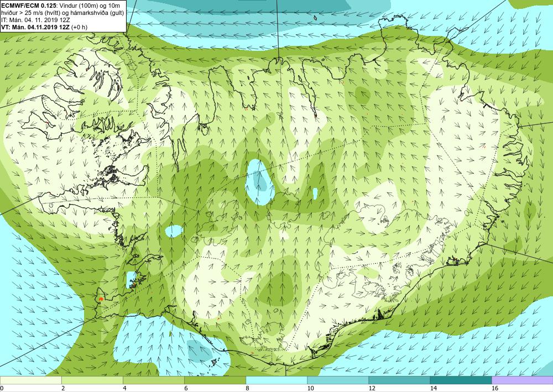This screenshot has height=392, width=553.
Task: Click the title line 'ECMWF/ECM 0.125: Vindur (100m) og 10m'
Action: tap(61, 6)
